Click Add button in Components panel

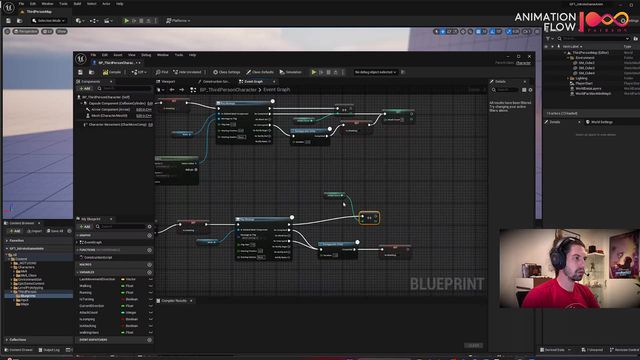[85, 89]
